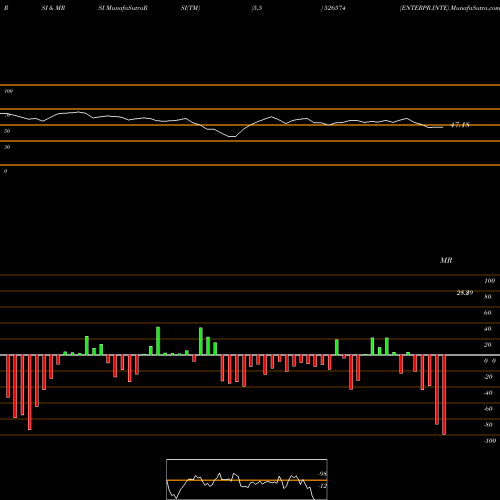The image size is (500, 500).
Task: Click the '-40' label on MR axis
Action: point(488,393)
